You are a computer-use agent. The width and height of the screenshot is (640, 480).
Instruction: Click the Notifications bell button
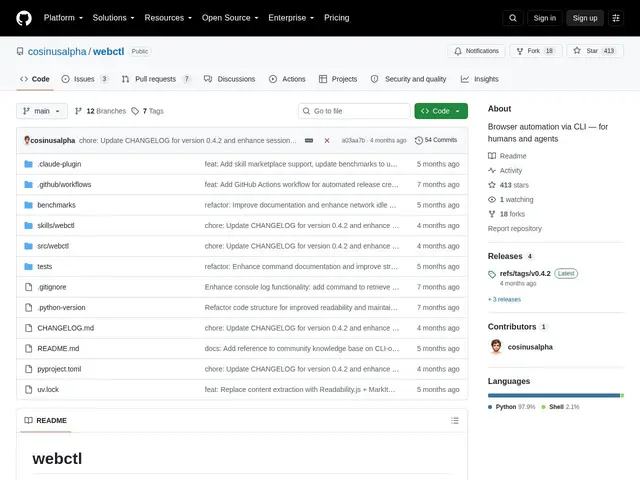(476, 51)
